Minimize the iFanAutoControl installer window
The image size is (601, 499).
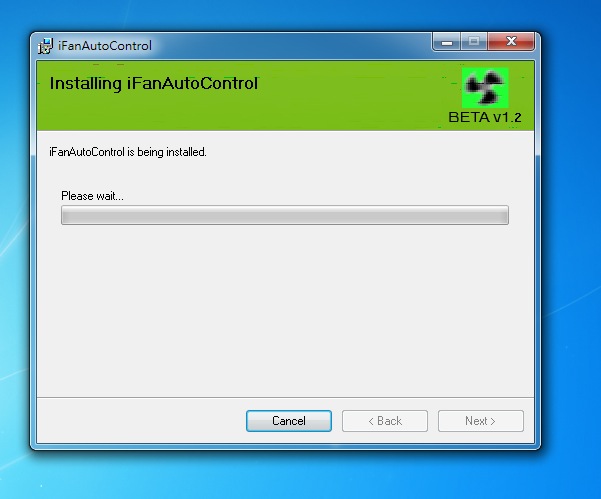pyautogui.click(x=447, y=42)
